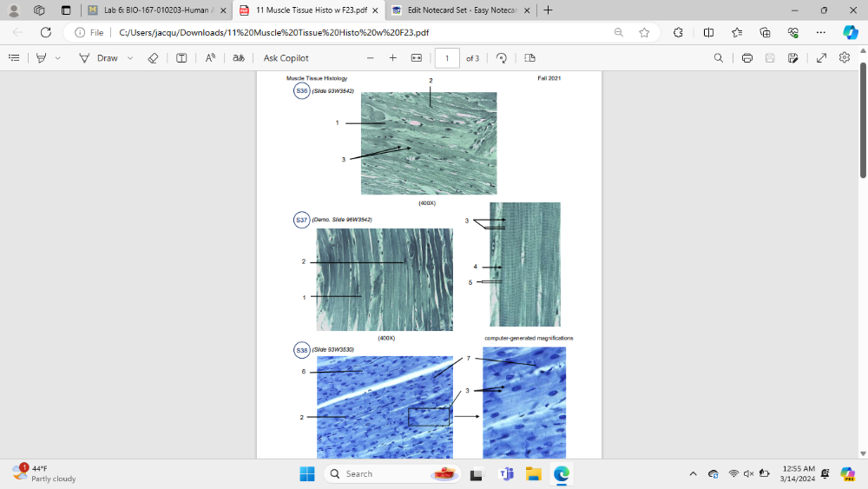
Task: Open PDF viewer settings gear
Action: pyautogui.click(x=845, y=58)
